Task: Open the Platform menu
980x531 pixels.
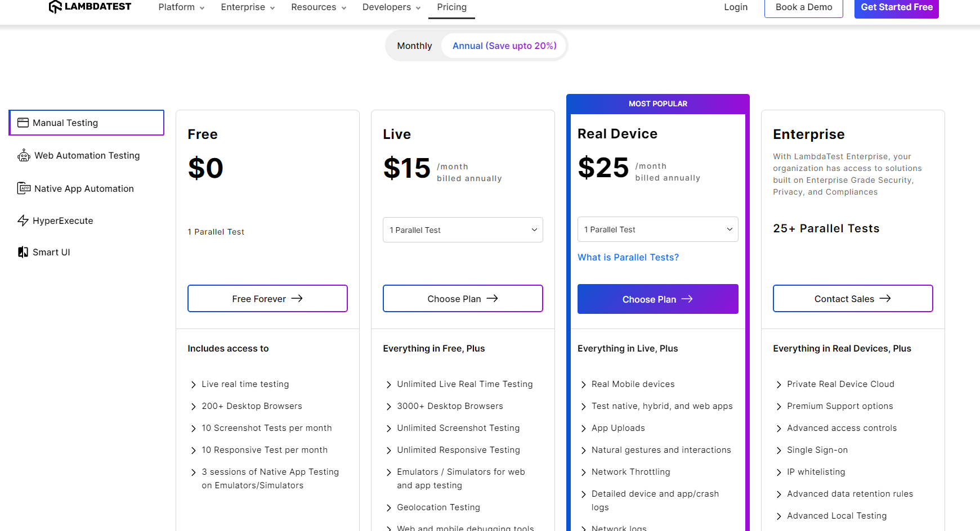Action: (x=181, y=7)
